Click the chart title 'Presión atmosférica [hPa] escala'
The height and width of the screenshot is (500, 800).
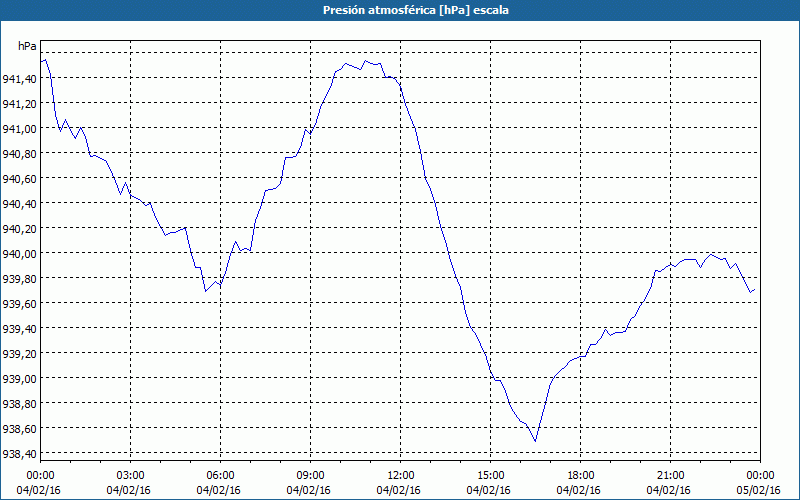pyautogui.click(x=416, y=10)
